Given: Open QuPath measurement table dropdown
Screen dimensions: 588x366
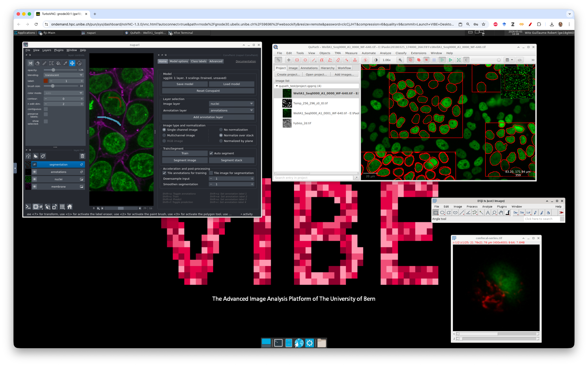Looking at the screenshot, I should pyautogui.click(x=509, y=60).
